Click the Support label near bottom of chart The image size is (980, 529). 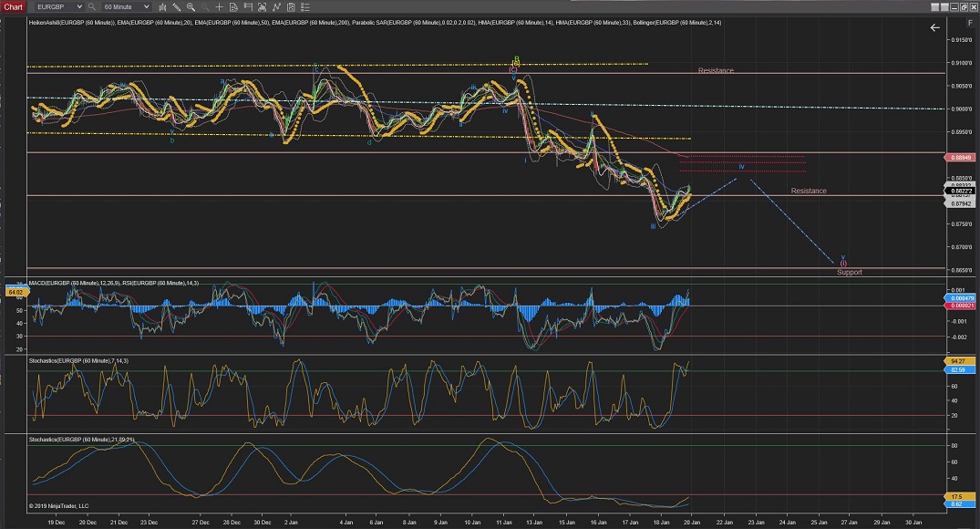(849, 272)
